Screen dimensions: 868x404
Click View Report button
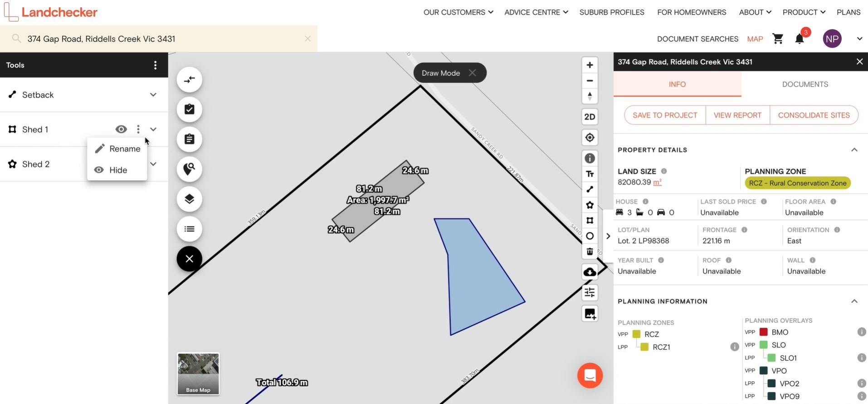(x=737, y=115)
